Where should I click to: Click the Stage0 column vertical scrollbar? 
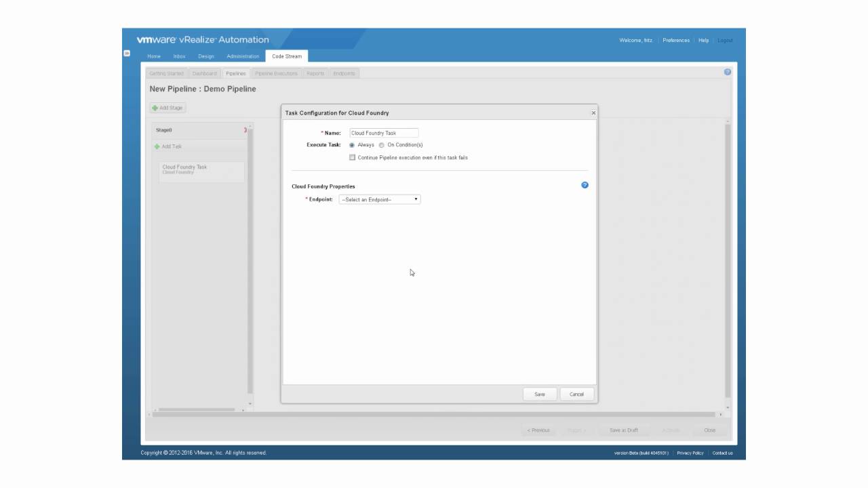point(250,264)
